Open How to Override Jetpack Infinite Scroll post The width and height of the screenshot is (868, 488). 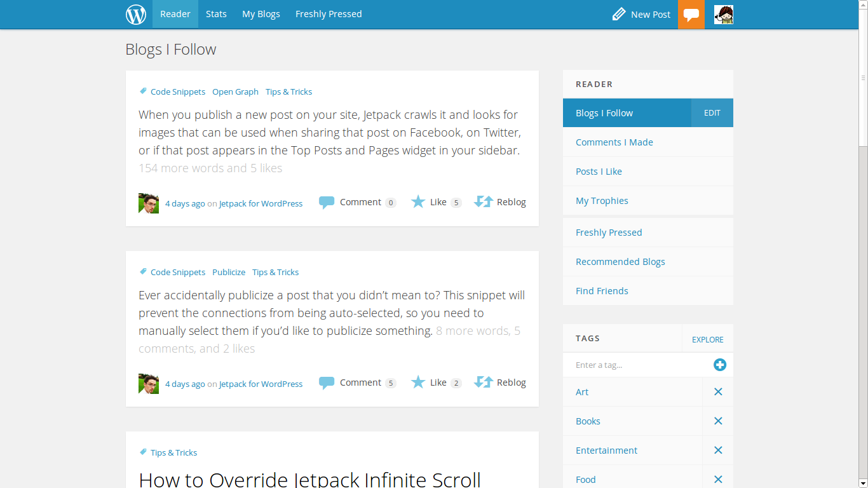(309, 479)
